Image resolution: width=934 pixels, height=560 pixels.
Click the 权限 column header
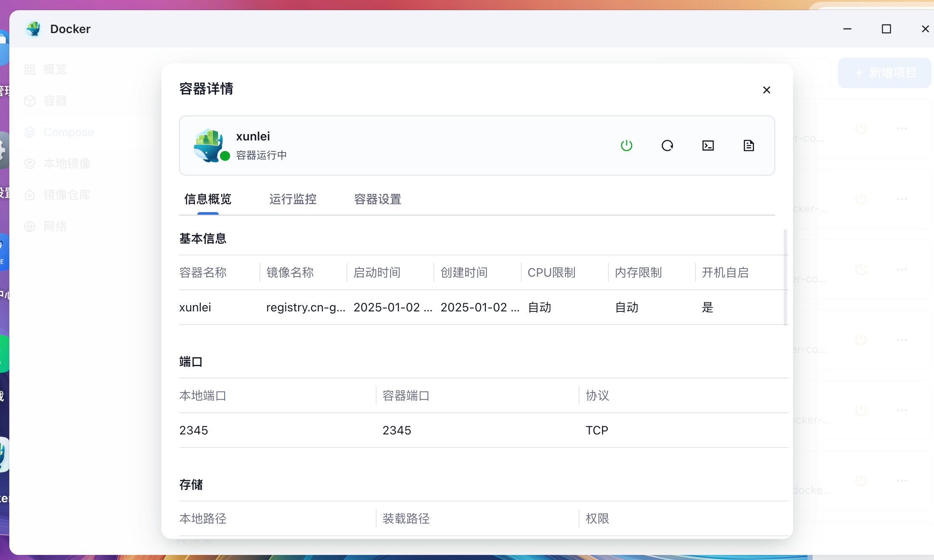597,518
